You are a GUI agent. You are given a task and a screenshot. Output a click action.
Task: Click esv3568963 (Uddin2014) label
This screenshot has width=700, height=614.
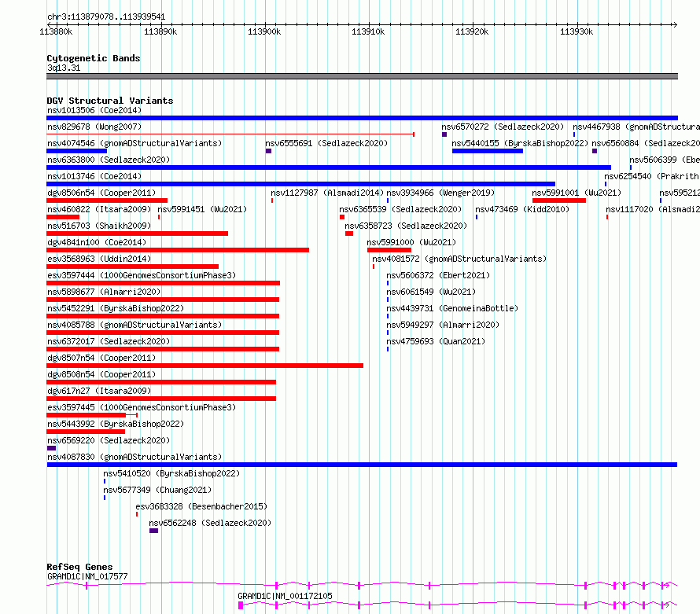click(99, 259)
